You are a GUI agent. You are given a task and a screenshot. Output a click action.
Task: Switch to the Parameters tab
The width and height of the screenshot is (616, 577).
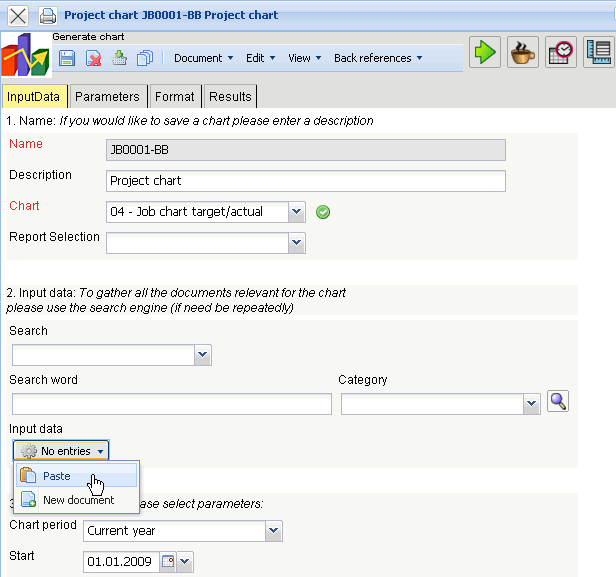pyautogui.click(x=107, y=96)
